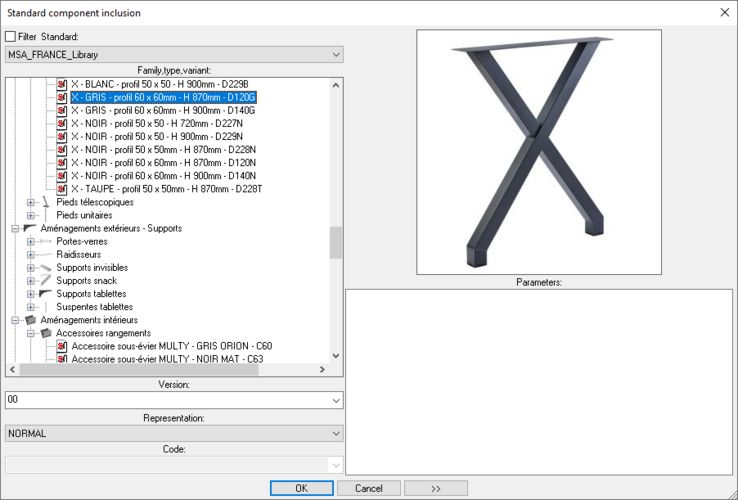The height and width of the screenshot is (500, 738).
Task: Enable the Filter checkbox
Action: (x=11, y=37)
